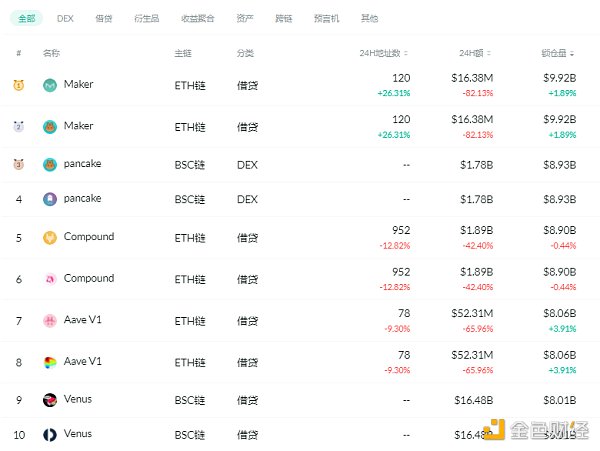Click the green Maker logo in row one
The height and width of the screenshot is (451, 600).
tap(50, 85)
